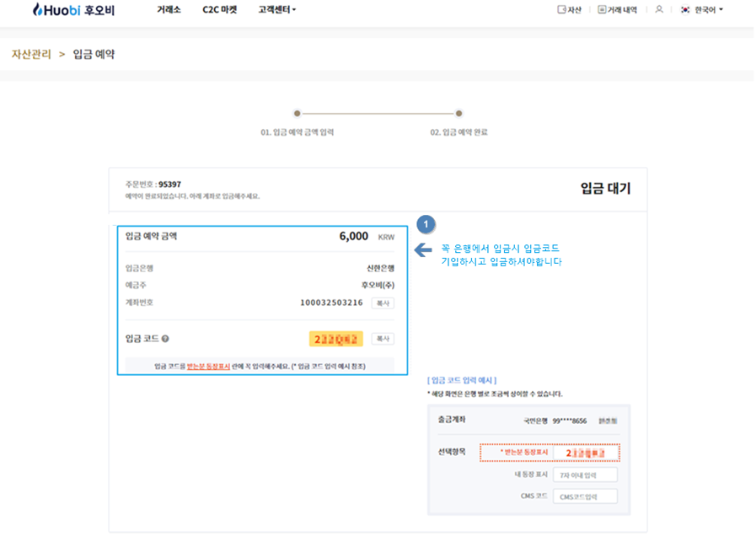Click the 입금 예약 breadcrumb text
The height and width of the screenshot is (552, 756).
(x=94, y=54)
